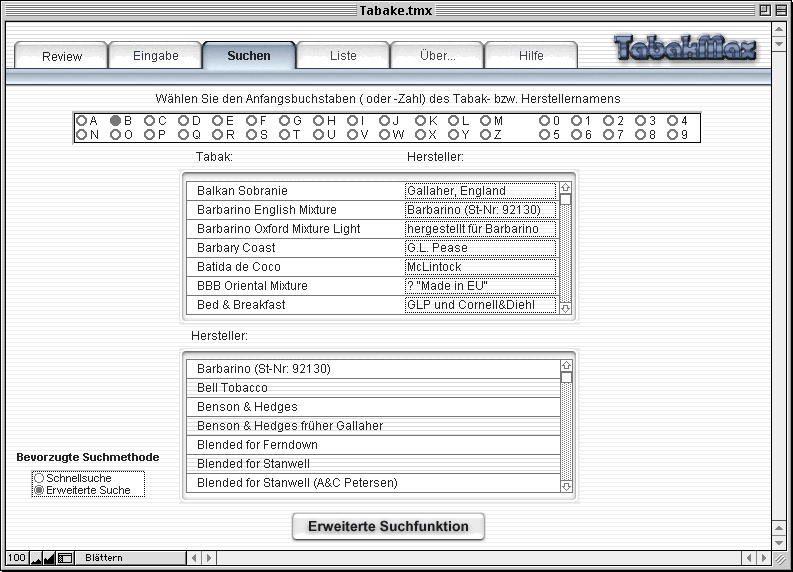Pick digit 9 radio button
The image size is (793, 572).
click(673, 135)
